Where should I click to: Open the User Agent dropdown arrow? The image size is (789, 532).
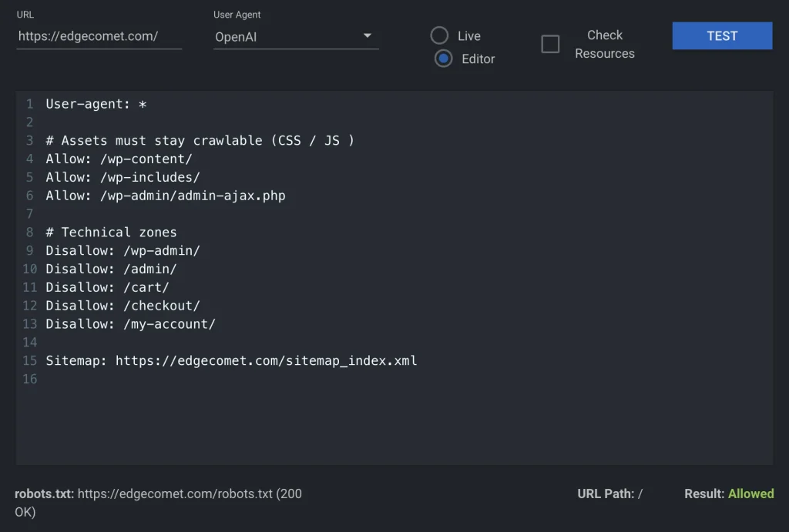(368, 35)
